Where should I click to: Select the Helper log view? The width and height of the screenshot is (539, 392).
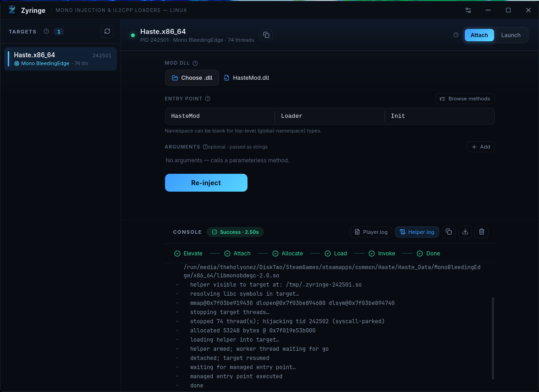(417, 232)
